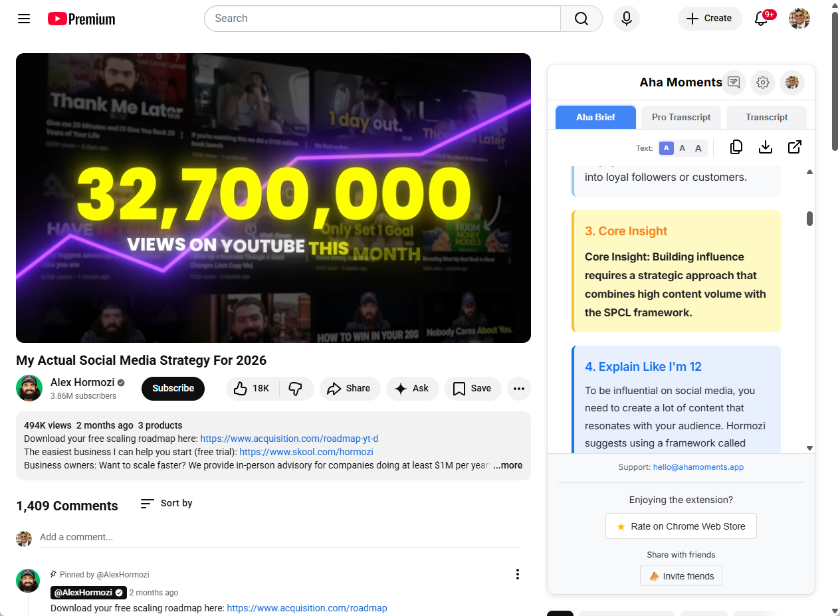Open Aha Moments profile avatar
Image resolution: width=840 pixels, height=616 pixels.
click(x=792, y=82)
